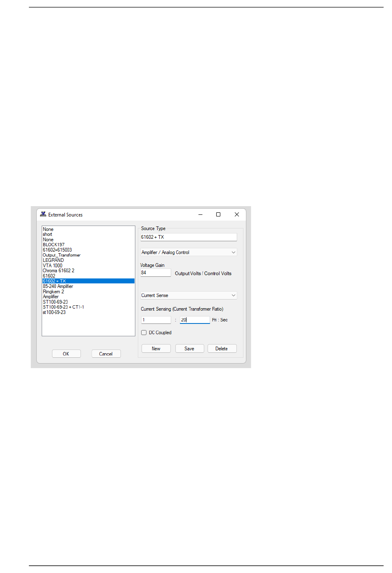Save the external source settings

click(189, 349)
